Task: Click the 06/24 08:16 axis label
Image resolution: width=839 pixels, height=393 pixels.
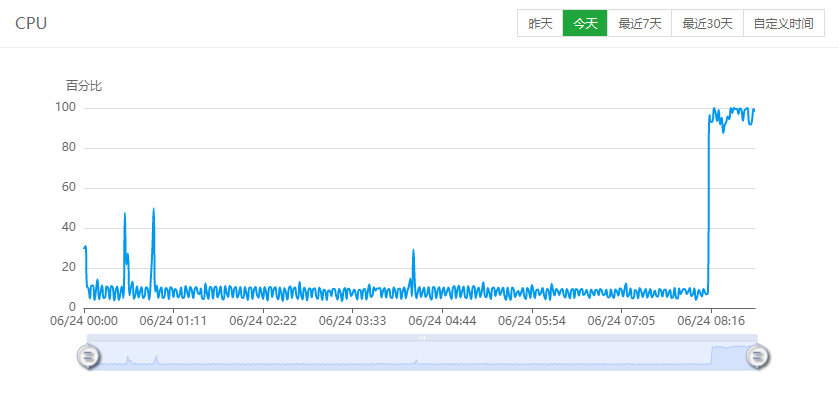Action: [711, 321]
